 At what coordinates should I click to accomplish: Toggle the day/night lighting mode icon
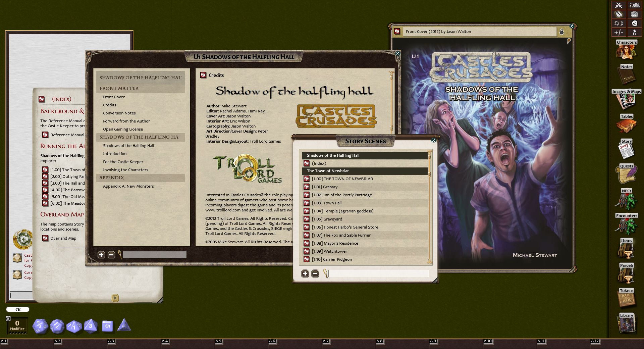click(618, 23)
